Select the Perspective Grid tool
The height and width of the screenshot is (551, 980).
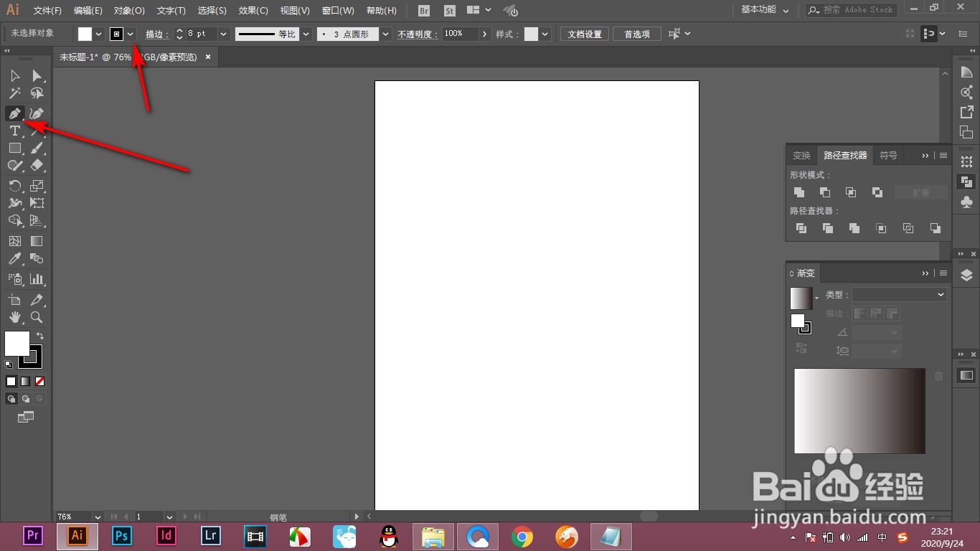(37, 220)
